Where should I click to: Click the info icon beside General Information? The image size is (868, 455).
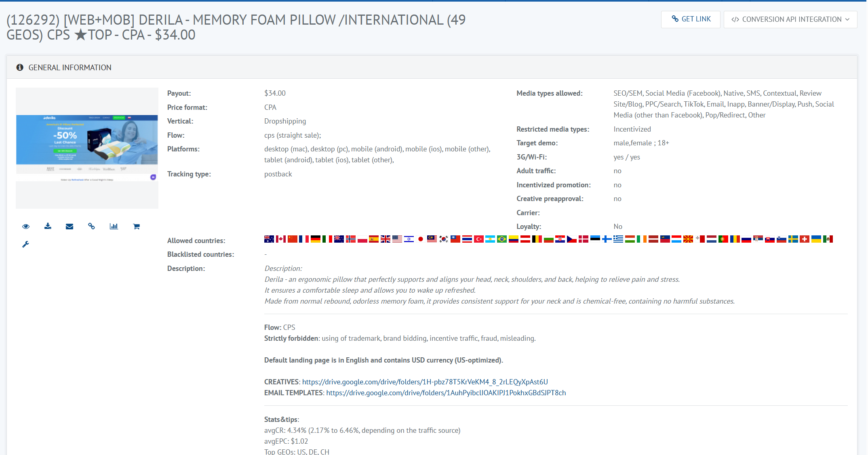coord(19,67)
